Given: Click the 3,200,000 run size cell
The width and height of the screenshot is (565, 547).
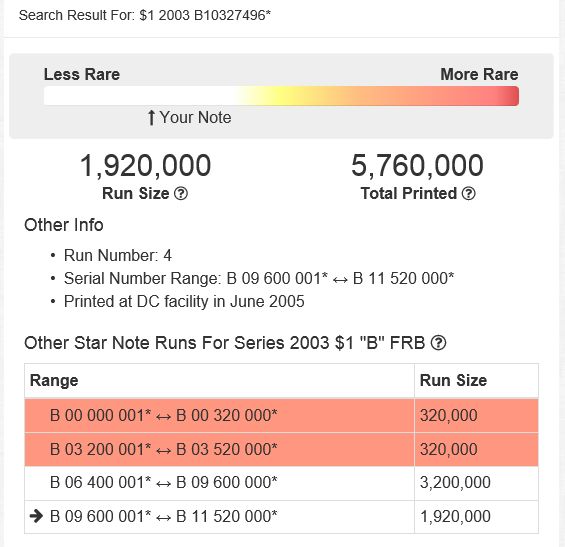Looking at the screenshot, I should tap(455, 483).
